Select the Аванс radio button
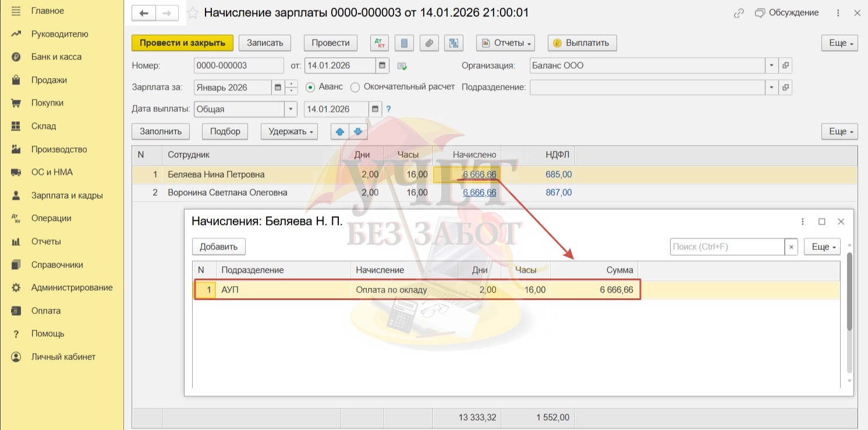Viewport: 868px width, 430px height. [310, 87]
